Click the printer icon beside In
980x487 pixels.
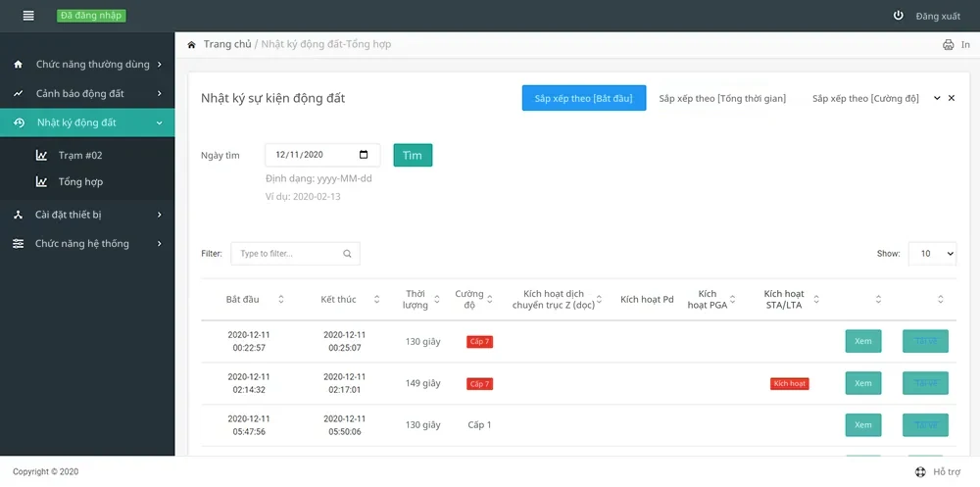click(x=948, y=44)
